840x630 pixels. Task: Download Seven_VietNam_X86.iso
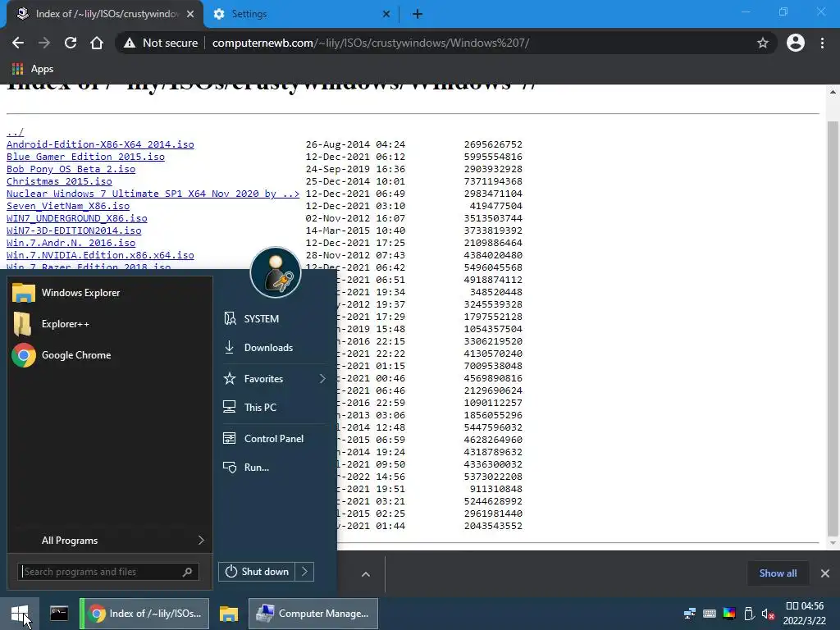pos(68,206)
